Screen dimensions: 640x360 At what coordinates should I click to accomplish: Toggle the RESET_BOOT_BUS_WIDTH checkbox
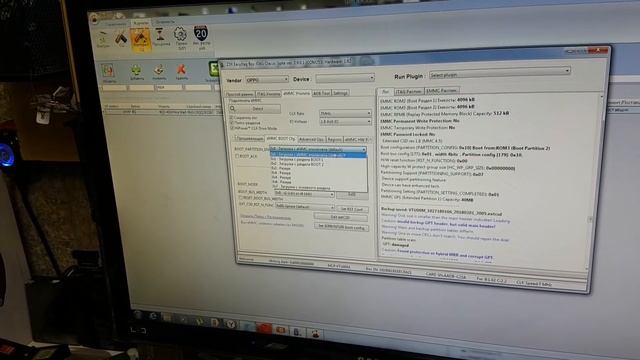click(241, 198)
